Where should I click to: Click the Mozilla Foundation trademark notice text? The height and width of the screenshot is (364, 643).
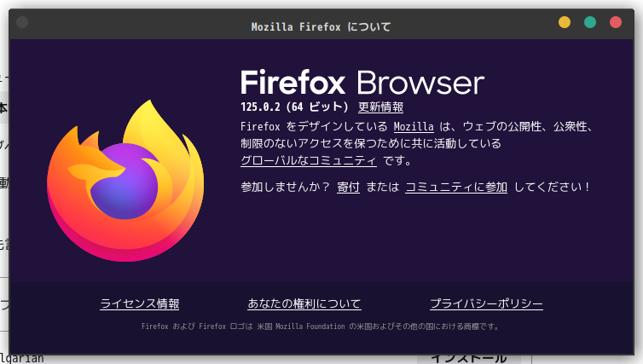[320, 326]
